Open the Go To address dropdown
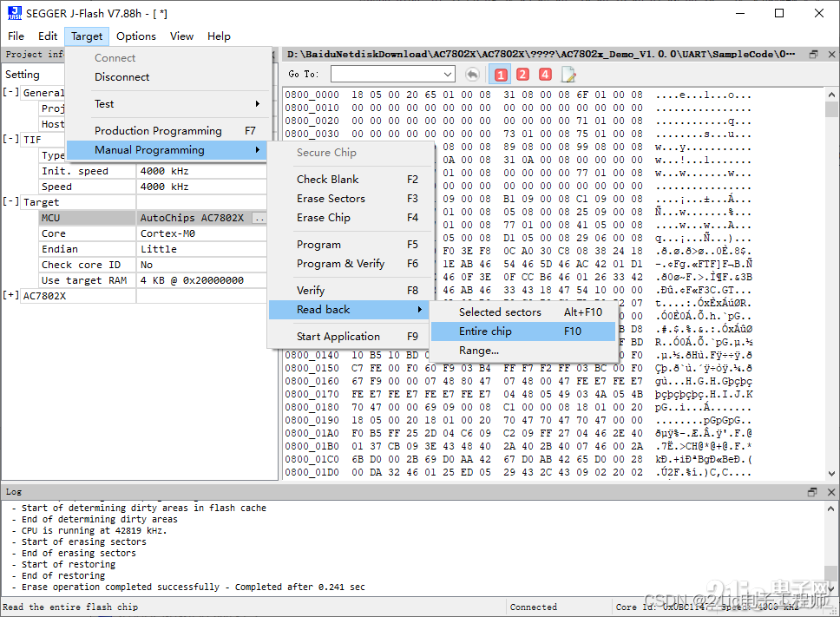Viewport: 840px width, 617px height. 448,75
